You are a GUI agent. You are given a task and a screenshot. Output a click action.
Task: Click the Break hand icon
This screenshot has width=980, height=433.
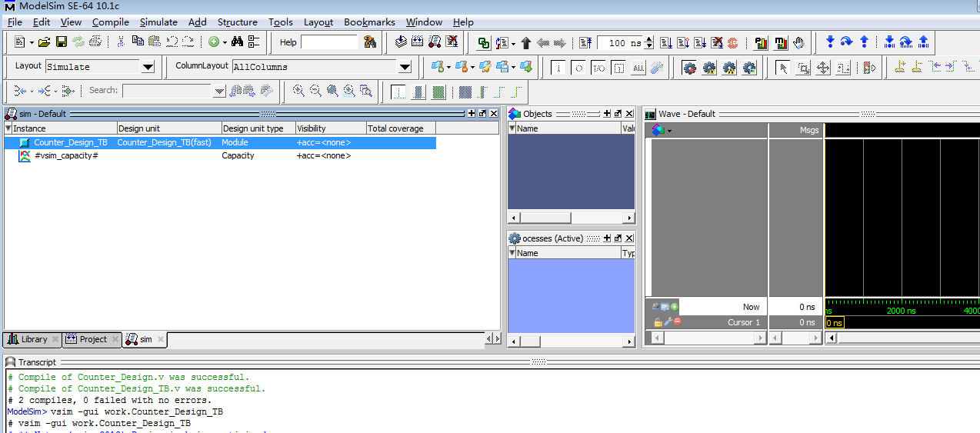(x=798, y=43)
